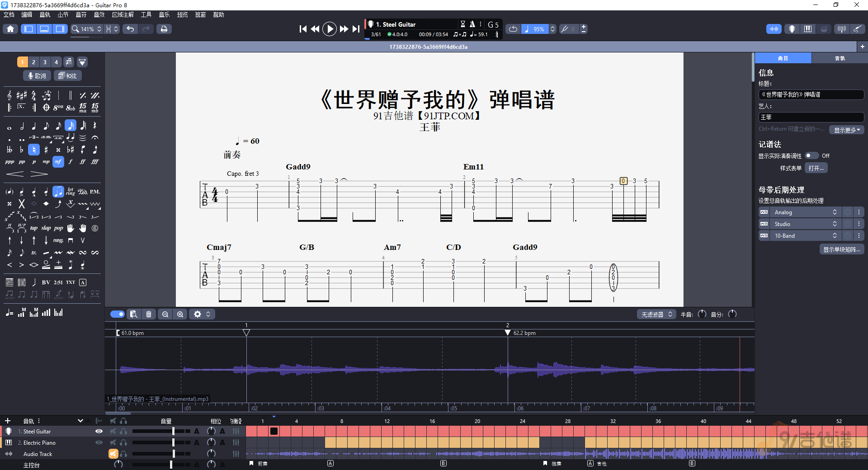Click the 打开... stylesheet button

click(816, 168)
